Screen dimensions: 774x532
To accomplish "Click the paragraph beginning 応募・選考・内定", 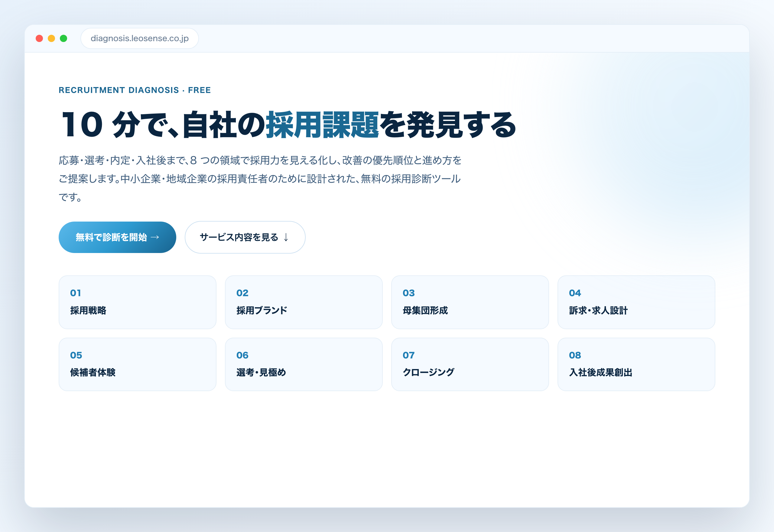I will (x=260, y=179).
